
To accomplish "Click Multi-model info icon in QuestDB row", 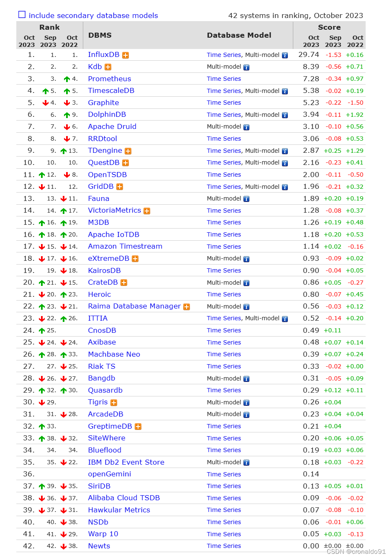I will pyautogui.click(x=285, y=163).
